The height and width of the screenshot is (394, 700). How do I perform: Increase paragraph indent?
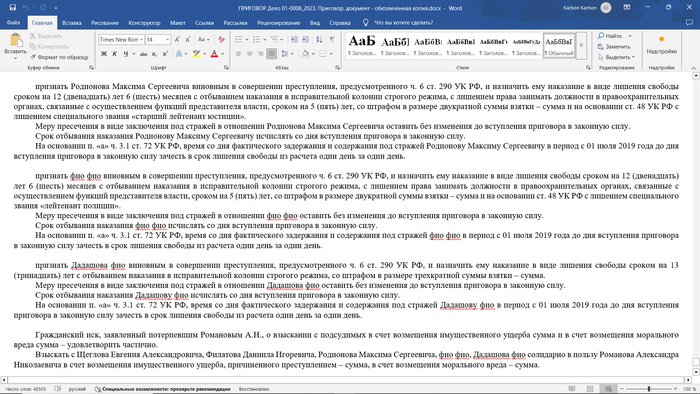click(x=305, y=40)
